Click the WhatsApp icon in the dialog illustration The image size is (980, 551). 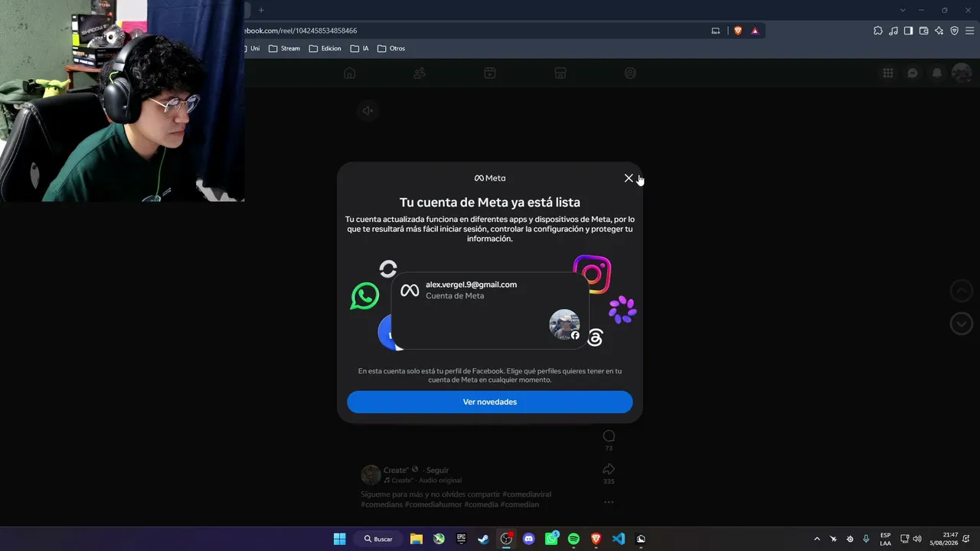point(364,296)
